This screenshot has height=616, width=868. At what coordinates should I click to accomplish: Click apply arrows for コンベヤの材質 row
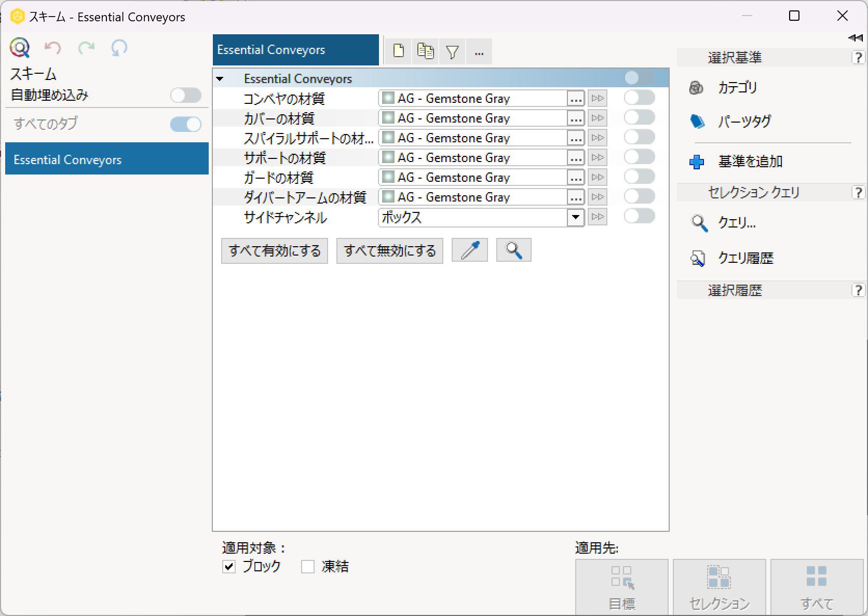pyautogui.click(x=598, y=98)
